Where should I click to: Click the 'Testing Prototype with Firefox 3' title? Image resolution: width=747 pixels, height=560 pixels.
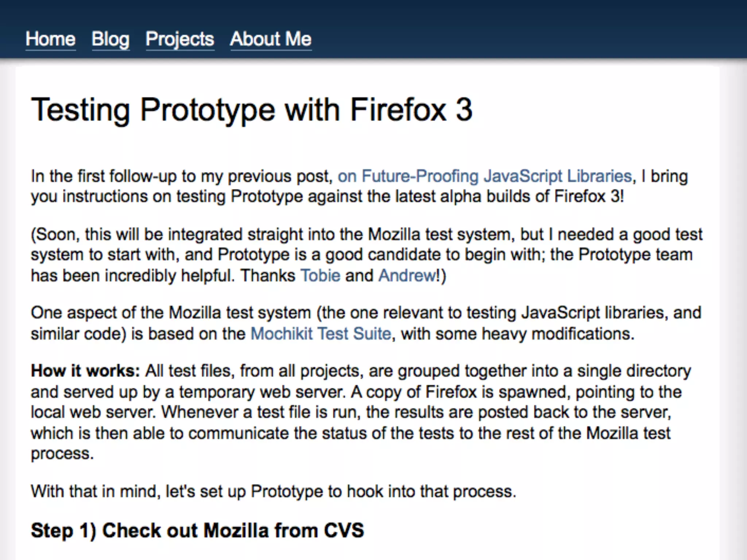[x=252, y=109]
